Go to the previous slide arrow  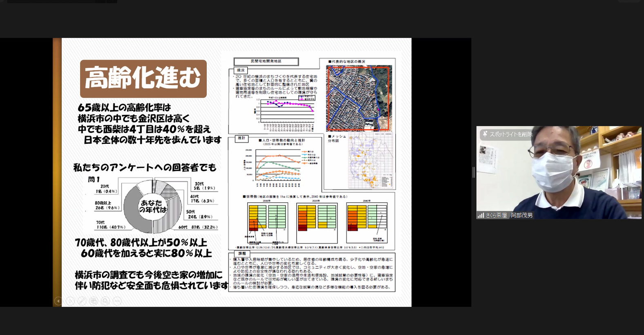58,301
